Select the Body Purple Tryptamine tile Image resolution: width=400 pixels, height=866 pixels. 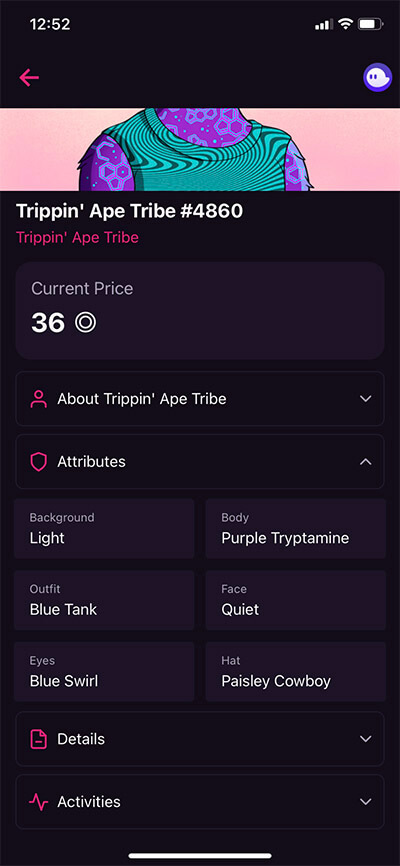tap(296, 529)
